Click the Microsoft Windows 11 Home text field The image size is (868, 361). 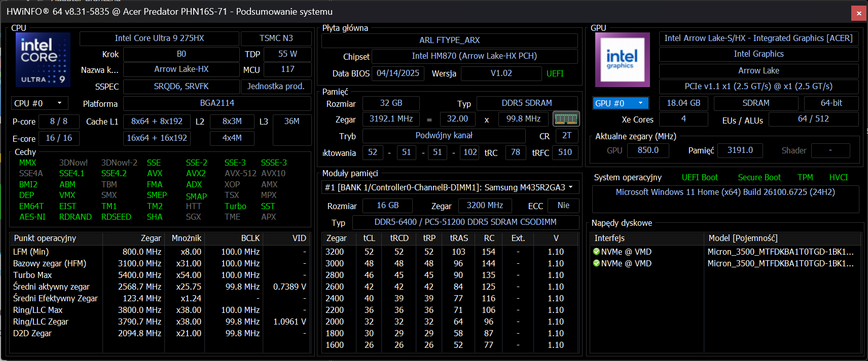(x=725, y=192)
